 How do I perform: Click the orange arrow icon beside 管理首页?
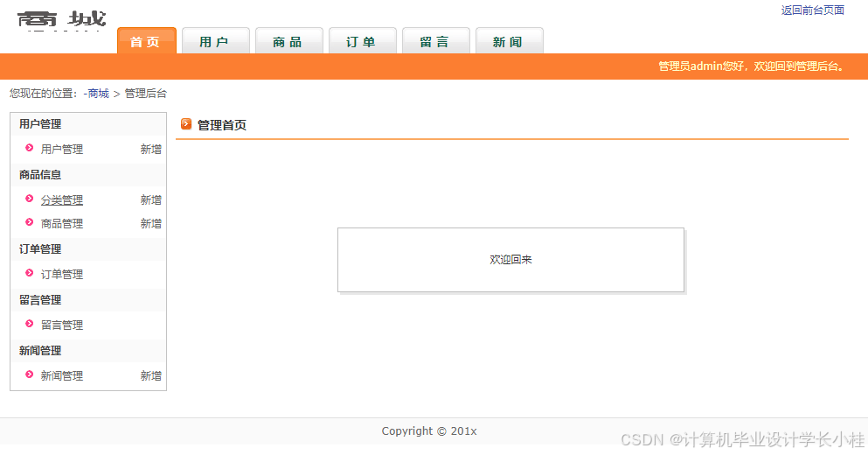pyautogui.click(x=186, y=124)
